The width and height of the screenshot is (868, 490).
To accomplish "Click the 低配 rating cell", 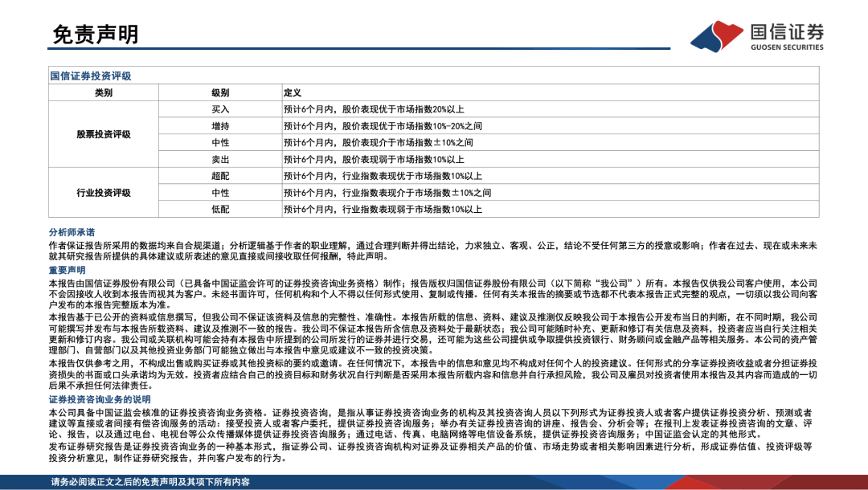I will pos(220,209).
